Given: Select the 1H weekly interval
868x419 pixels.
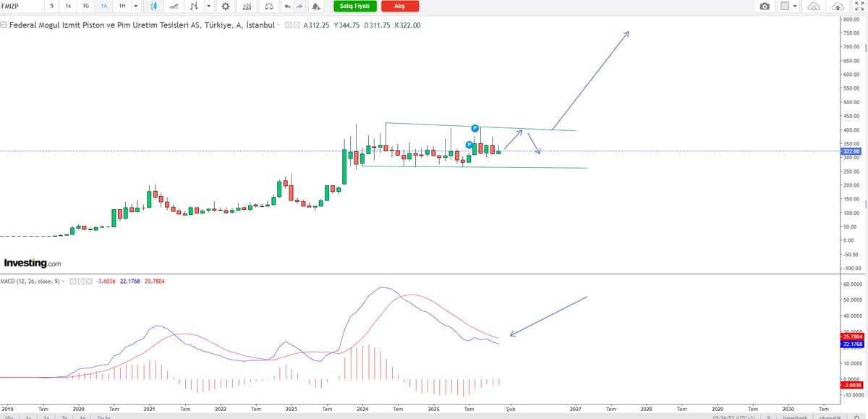Looking at the screenshot, I should (x=122, y=6).
